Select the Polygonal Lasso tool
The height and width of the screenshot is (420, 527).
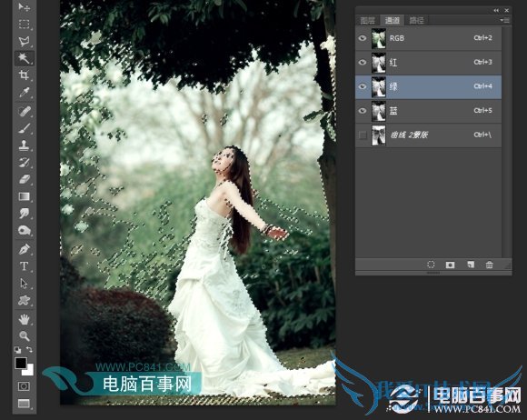pyautogui.click(x=24, y=41)
